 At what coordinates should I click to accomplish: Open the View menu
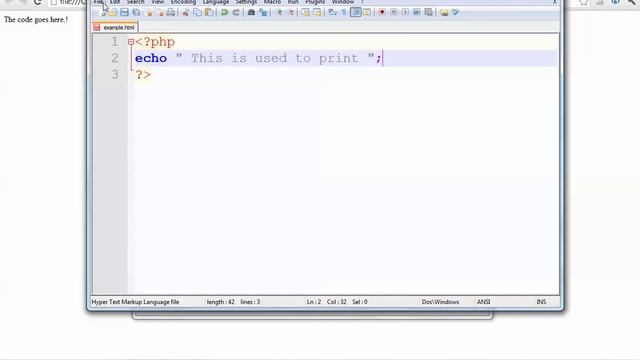pos(158,2)
